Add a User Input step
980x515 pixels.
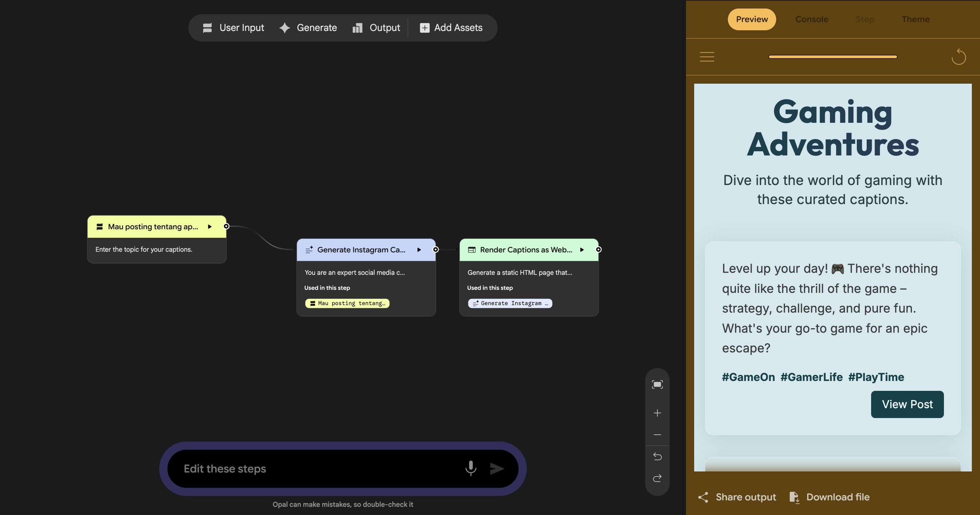click(233, 28)
